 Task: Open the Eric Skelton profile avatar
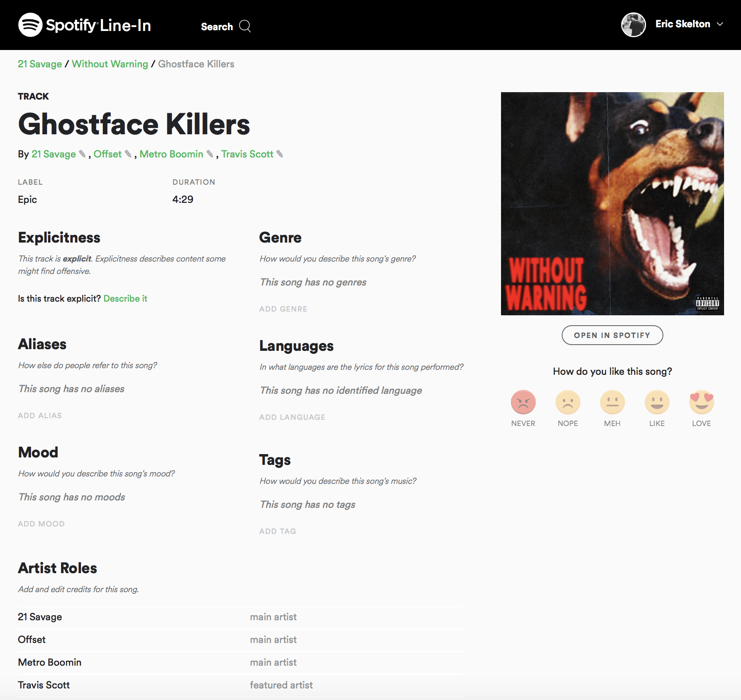coord(633,25)
